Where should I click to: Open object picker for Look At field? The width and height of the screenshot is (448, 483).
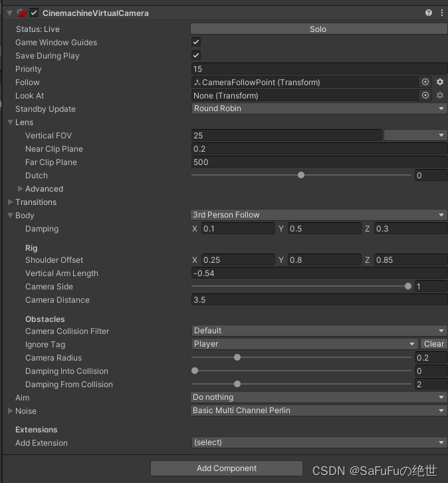coord(425,95)
